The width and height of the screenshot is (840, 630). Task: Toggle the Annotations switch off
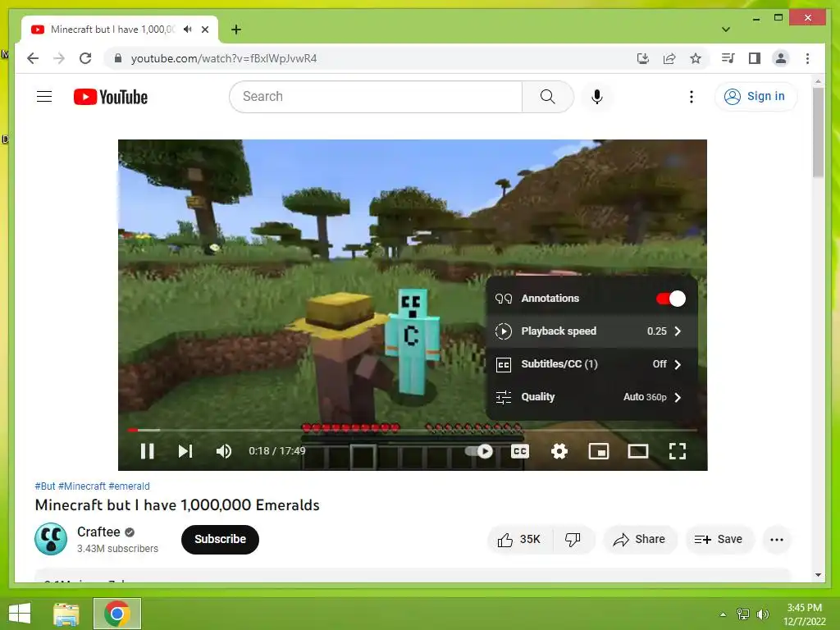click(x=671, y=299)
